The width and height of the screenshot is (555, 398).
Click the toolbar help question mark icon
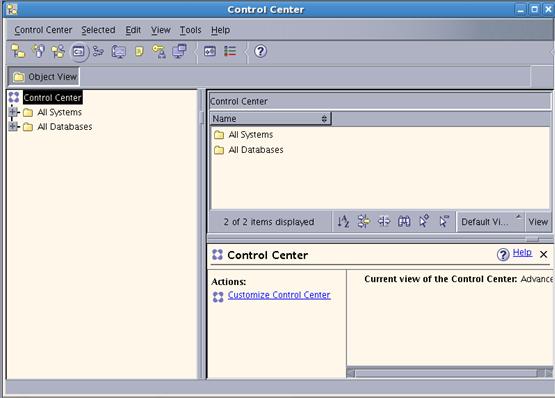tap(260, 51)
